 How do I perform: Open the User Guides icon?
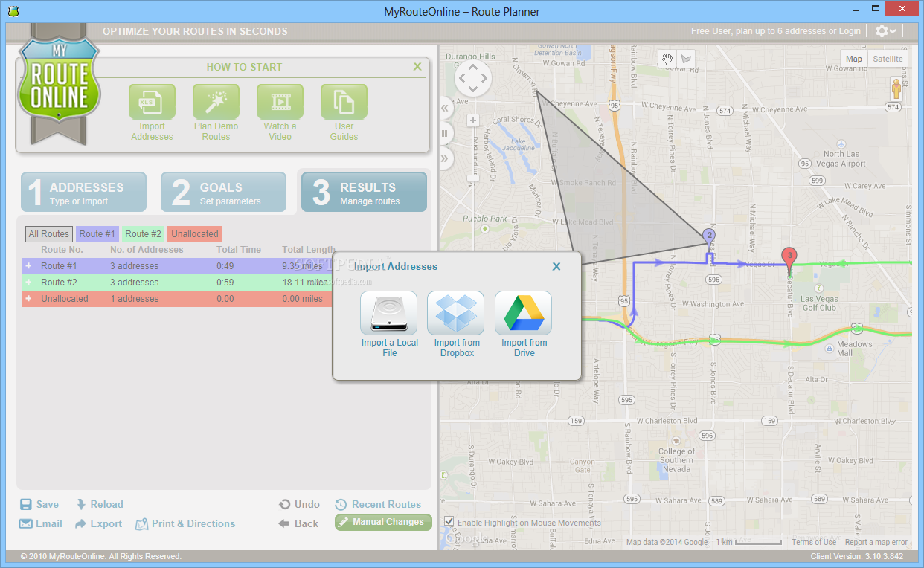(x=344, y=102)
